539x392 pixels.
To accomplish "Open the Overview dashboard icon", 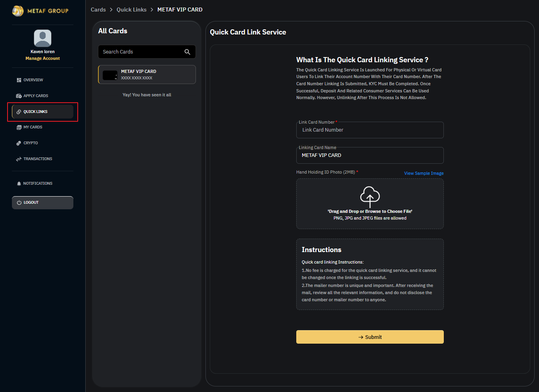I will click(19, 80).
